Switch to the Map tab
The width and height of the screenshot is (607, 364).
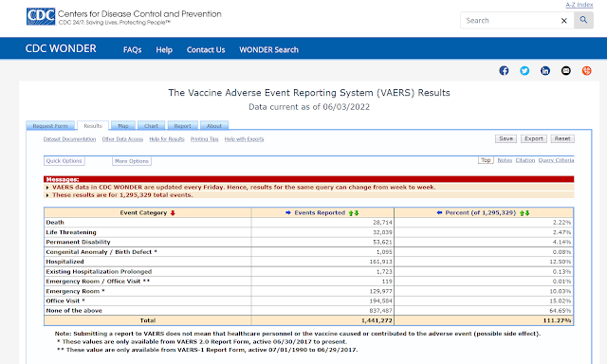coord(123,126)
